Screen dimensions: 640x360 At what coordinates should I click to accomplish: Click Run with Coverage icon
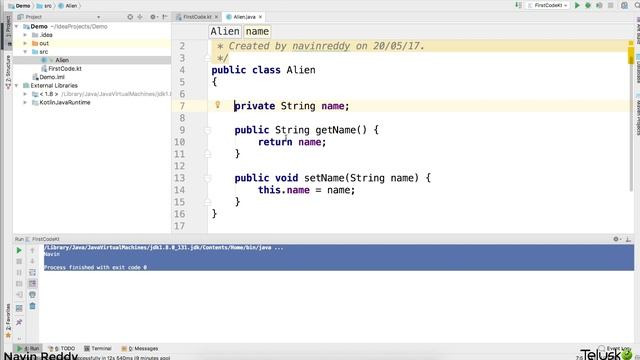point(599,5)
